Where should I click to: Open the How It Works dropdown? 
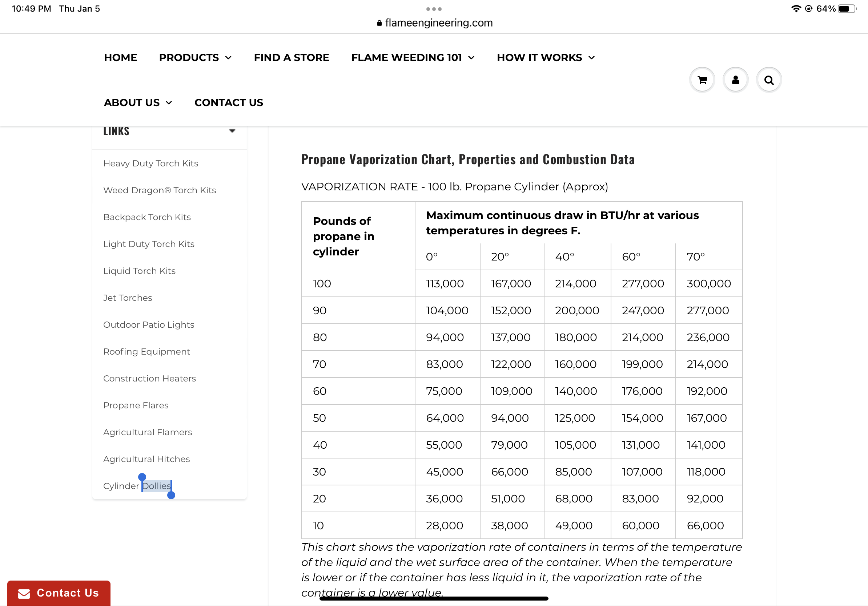[x=592, y=58]
